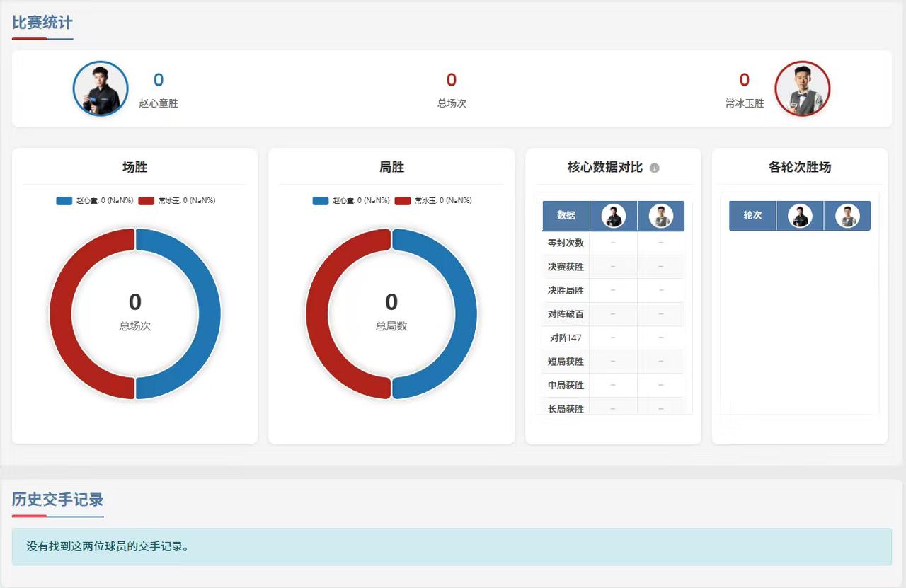Viewport: 906px width, 588px height.
Task: Click 赵心童's avatar in 各轮次胜场 table header
Action: coord(801,216)
